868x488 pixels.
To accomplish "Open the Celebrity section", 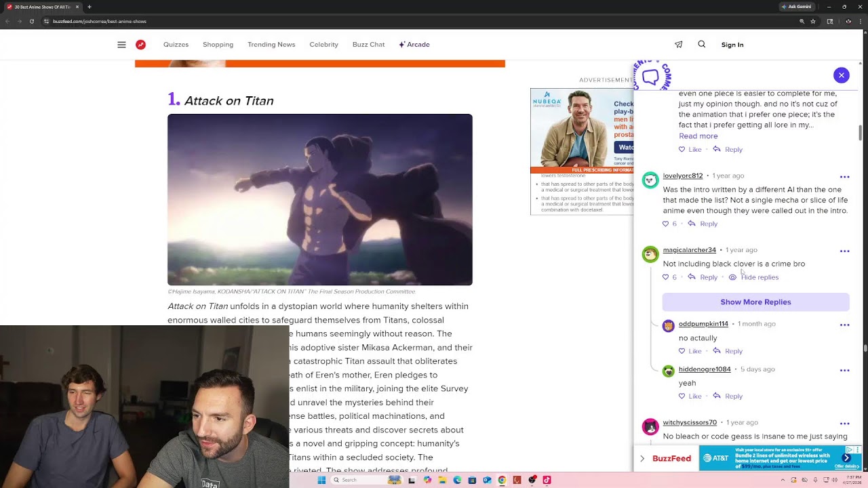I will tap(323, 45).
